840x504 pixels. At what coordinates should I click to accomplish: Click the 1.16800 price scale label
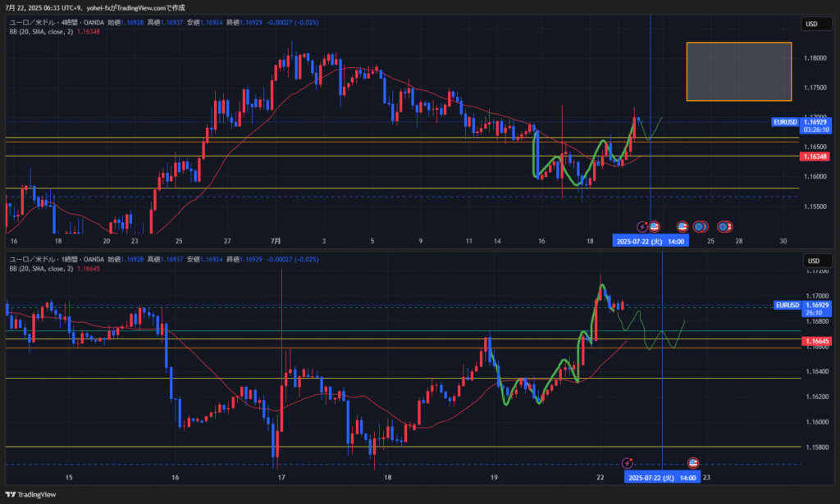pyautogui.click(x=817, y=321)
